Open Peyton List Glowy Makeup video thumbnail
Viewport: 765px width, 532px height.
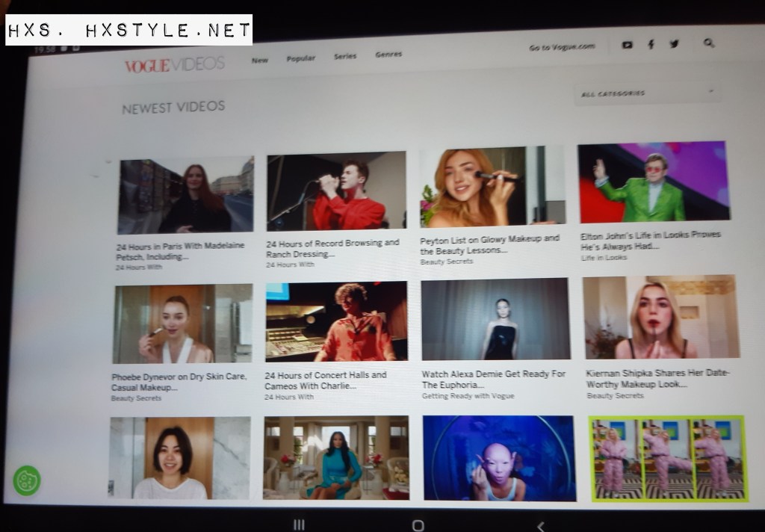pos(492,187)
